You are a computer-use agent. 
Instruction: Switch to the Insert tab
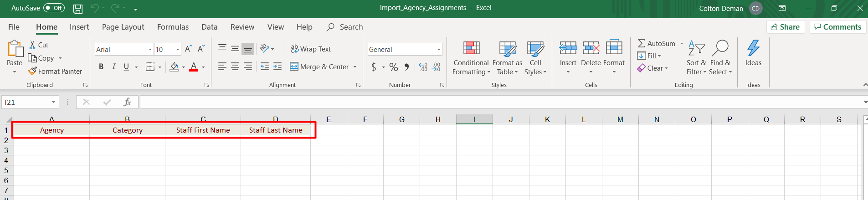pyautogui.click(x=79, y=27)
